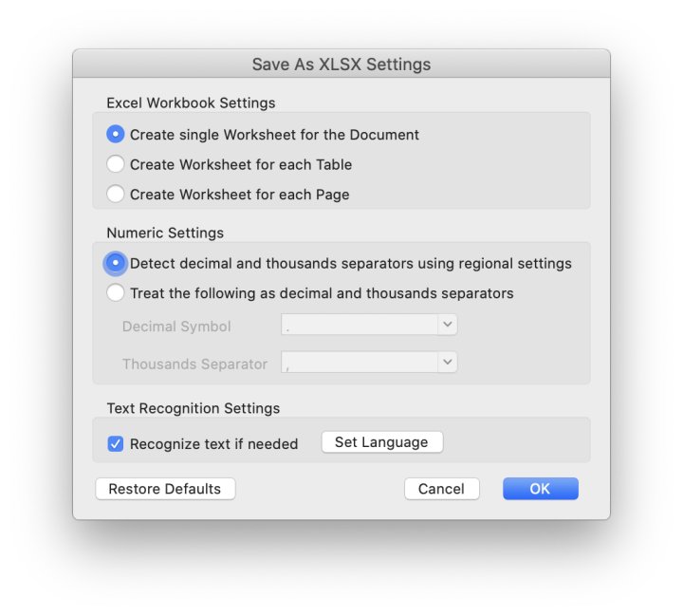Click inside the Thousands Separator value field

point(360,364)
